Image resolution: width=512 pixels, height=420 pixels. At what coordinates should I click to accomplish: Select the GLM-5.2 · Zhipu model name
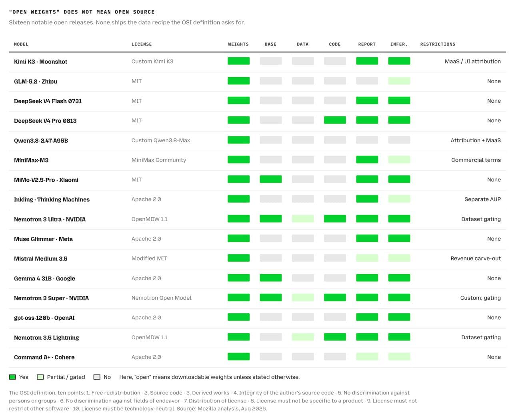[36, 82]
